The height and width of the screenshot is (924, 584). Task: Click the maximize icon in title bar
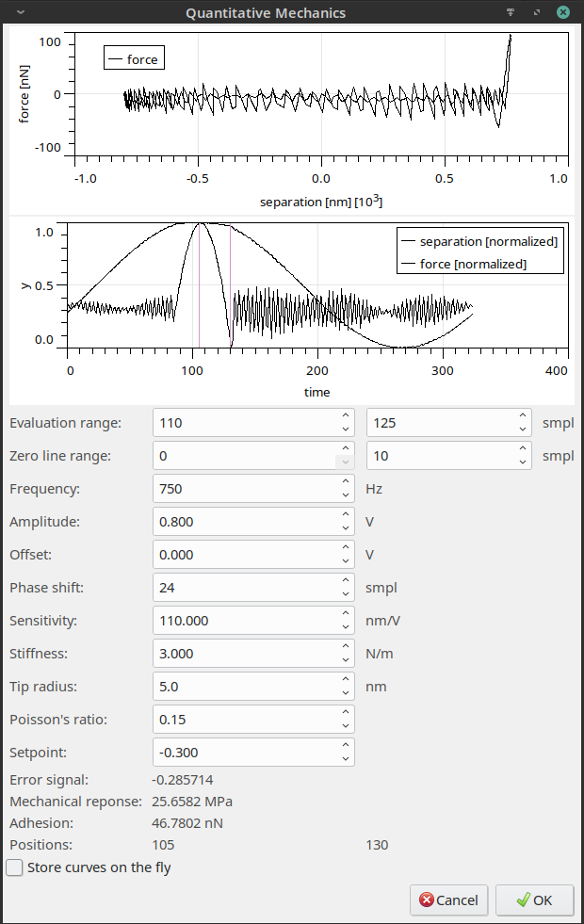tap(537, 12)
